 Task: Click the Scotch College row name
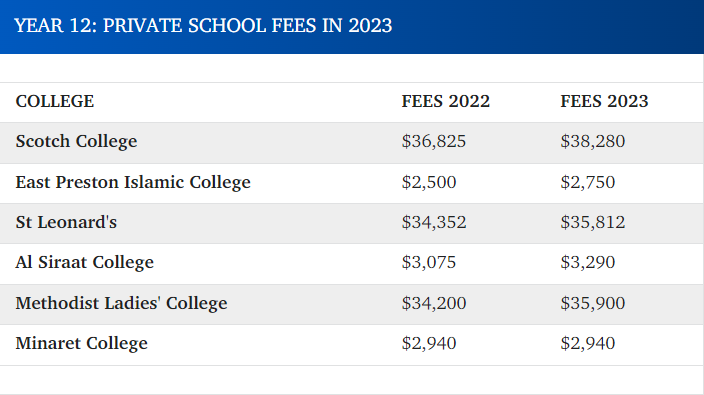76,142
